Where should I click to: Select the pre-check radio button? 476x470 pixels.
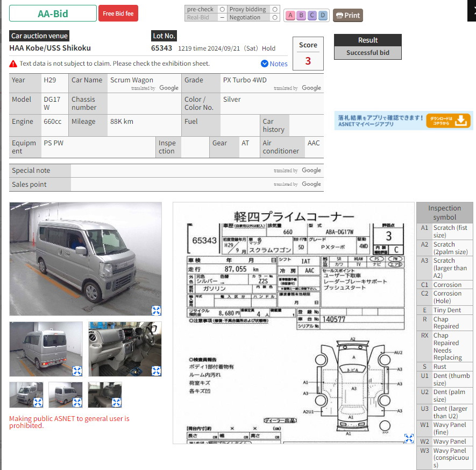(x=222, y=9)
